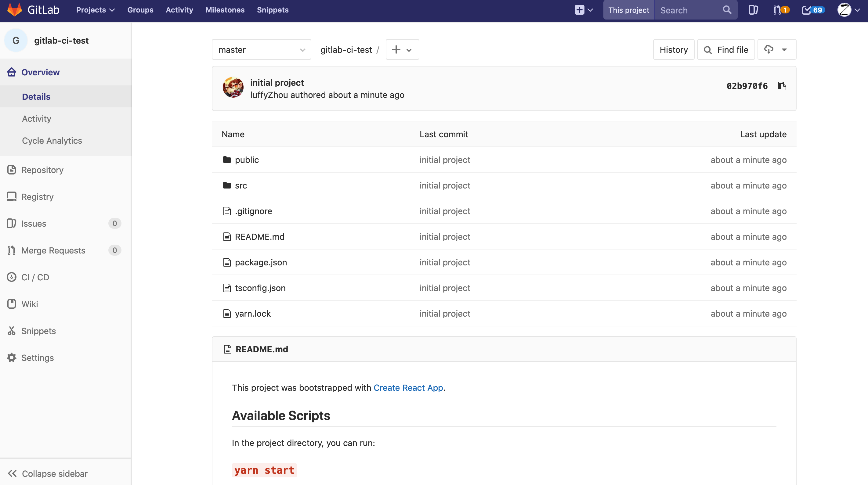Open the plus add-file dropdown next to path
This screenshot has width=868, height=485.
coord(402,50)
